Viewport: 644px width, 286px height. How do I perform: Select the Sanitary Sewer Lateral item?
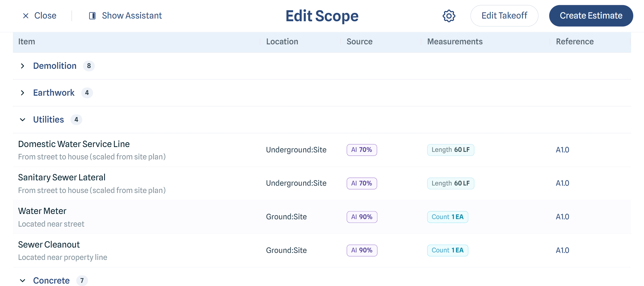coord(62,177)
